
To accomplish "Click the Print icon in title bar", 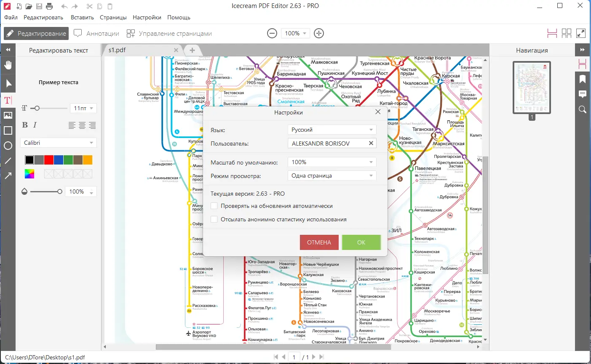I will [49, 6].
